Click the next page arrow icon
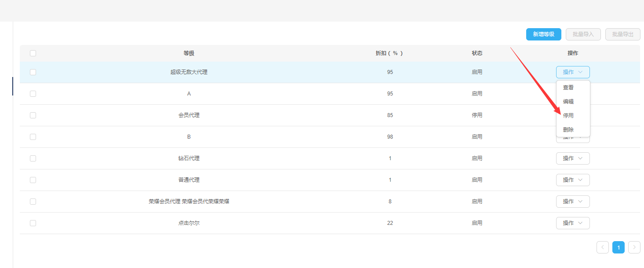644x268 pixels. [x=634, y=247]
